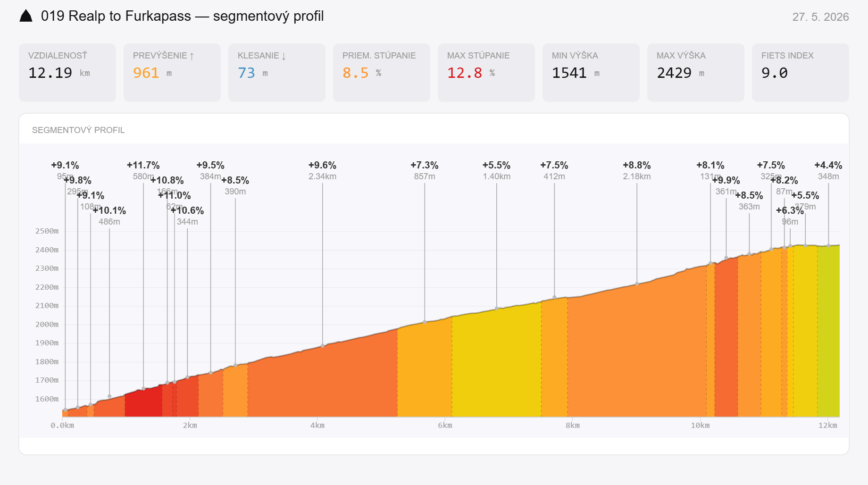
Task: Click the 0.0km distance axis label
Action: [62, 426]
